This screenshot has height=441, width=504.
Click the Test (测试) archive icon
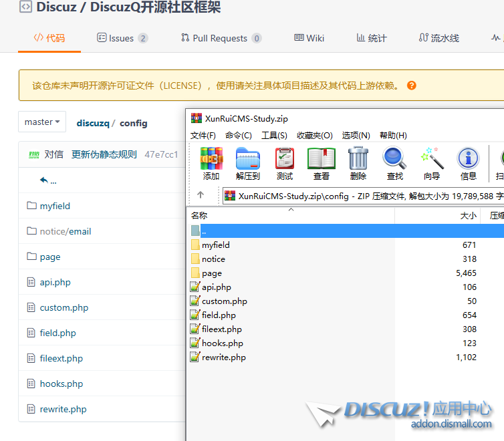(x=285, y=164)
